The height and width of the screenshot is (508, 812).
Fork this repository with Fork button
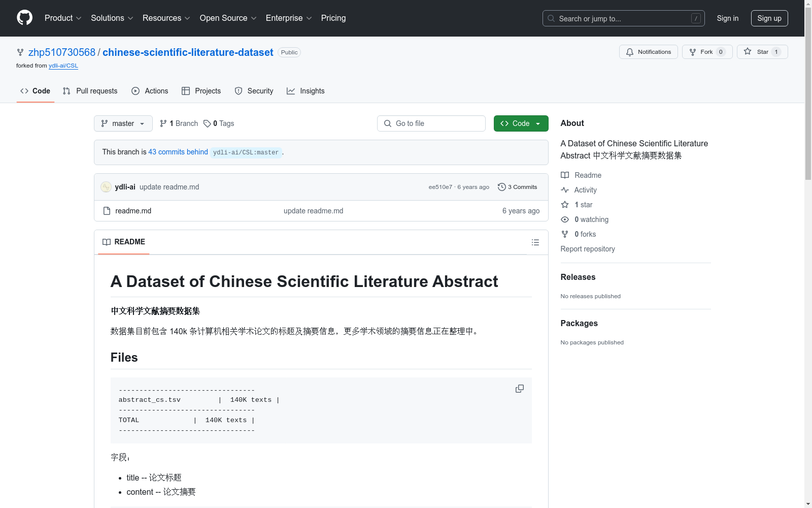[x=707, y=52]
